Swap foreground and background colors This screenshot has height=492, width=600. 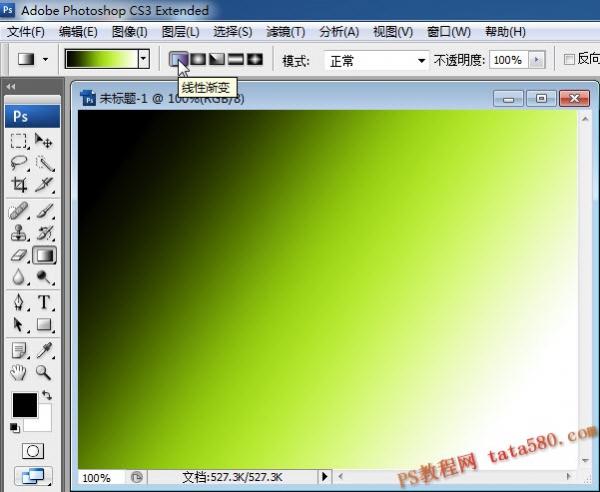pos(47,395)
